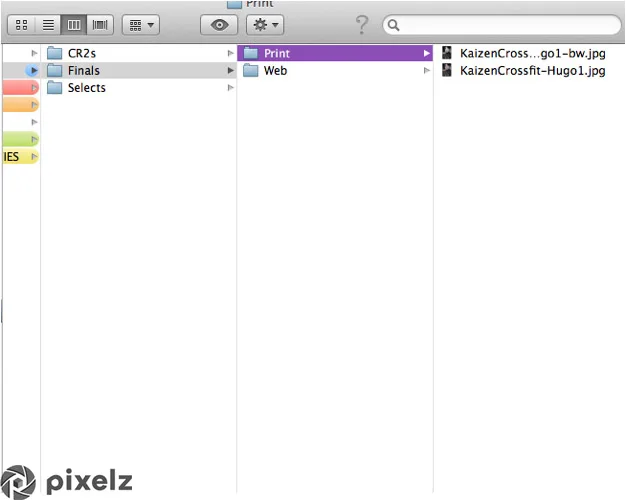Click the search field
Viewport: 626px width, 500px height.
coord(502,25)
